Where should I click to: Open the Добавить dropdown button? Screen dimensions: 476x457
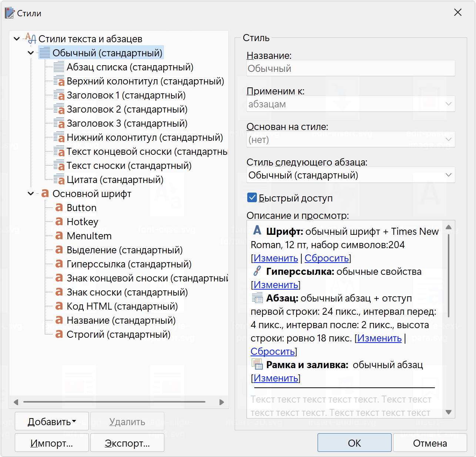coord(52,421)
